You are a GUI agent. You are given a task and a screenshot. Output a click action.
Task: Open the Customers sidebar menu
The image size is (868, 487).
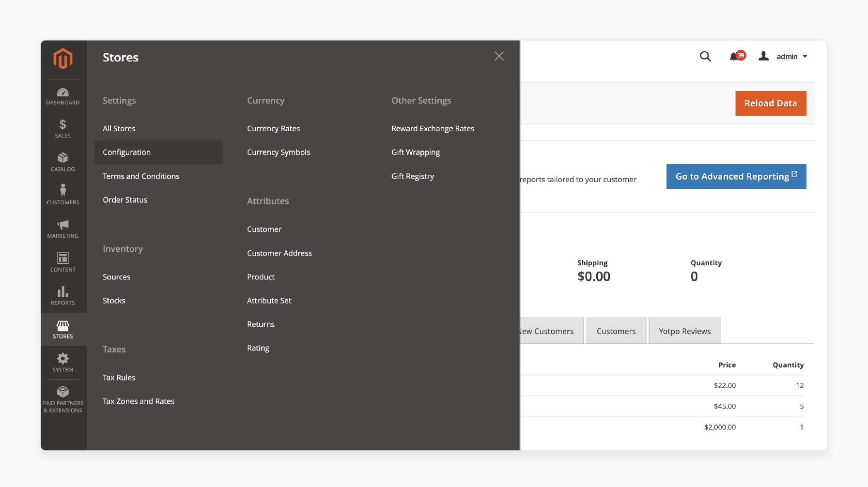point(63,195)
